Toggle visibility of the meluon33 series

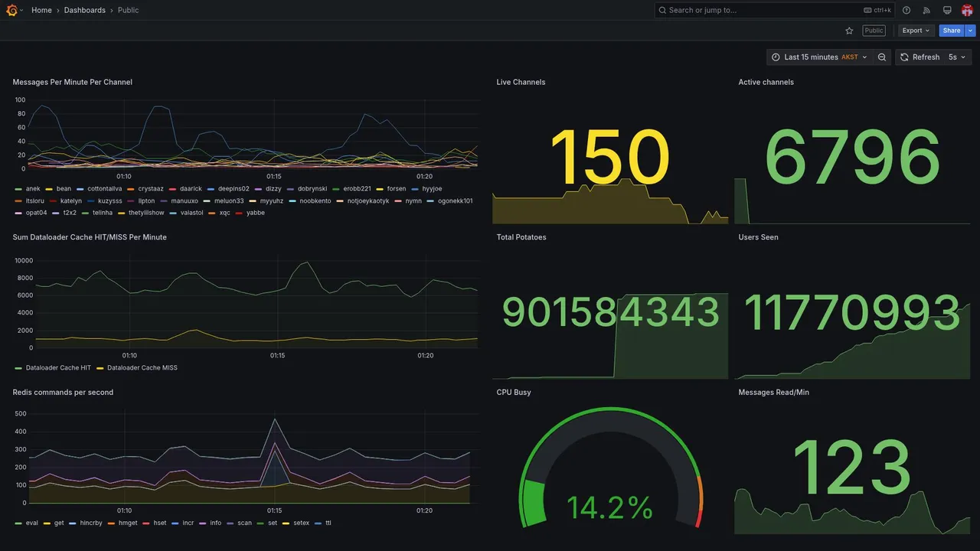coord(229,201)
